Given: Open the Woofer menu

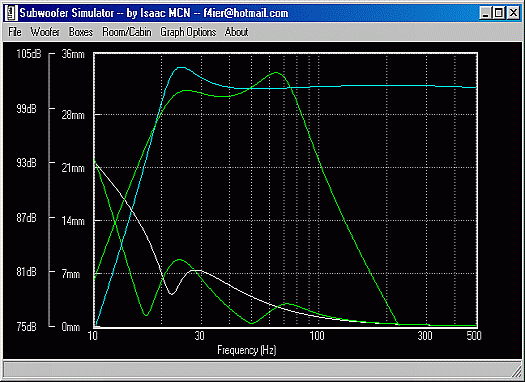Looking at the screenshot, I should click(x=45, y=32).
